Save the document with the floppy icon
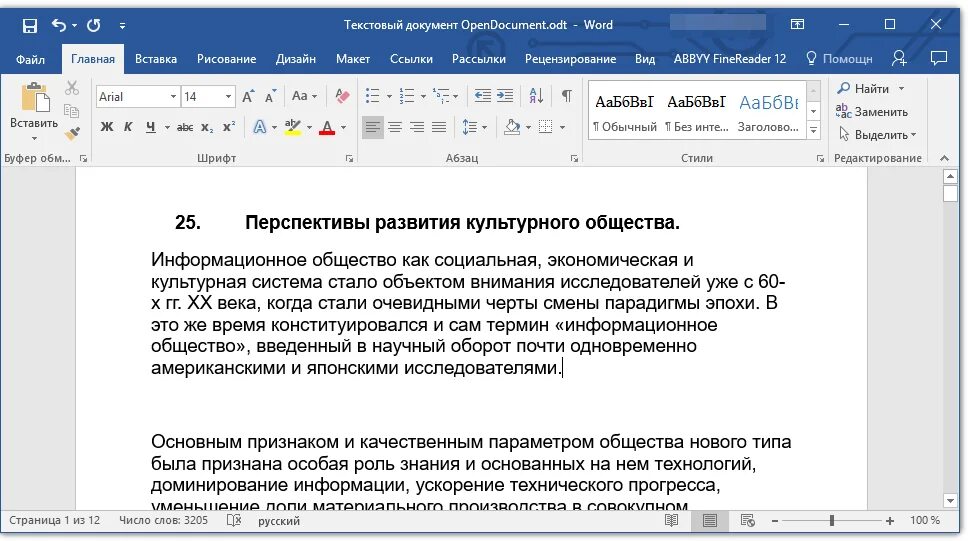 click(x=30, y=25)
